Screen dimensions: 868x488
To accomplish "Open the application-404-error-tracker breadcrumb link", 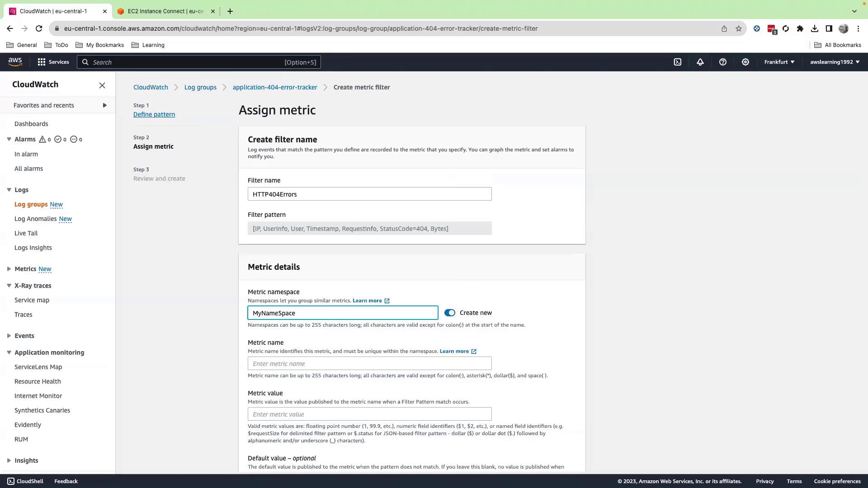I will pos(274,87).
